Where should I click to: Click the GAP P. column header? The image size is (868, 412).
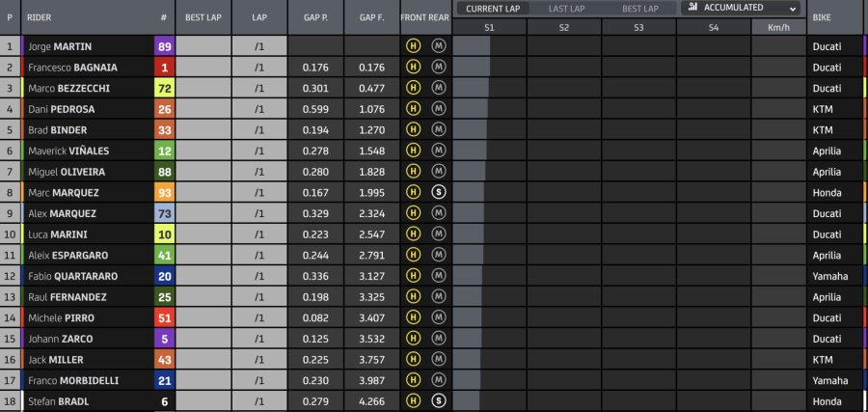click(x=315, y=17)
